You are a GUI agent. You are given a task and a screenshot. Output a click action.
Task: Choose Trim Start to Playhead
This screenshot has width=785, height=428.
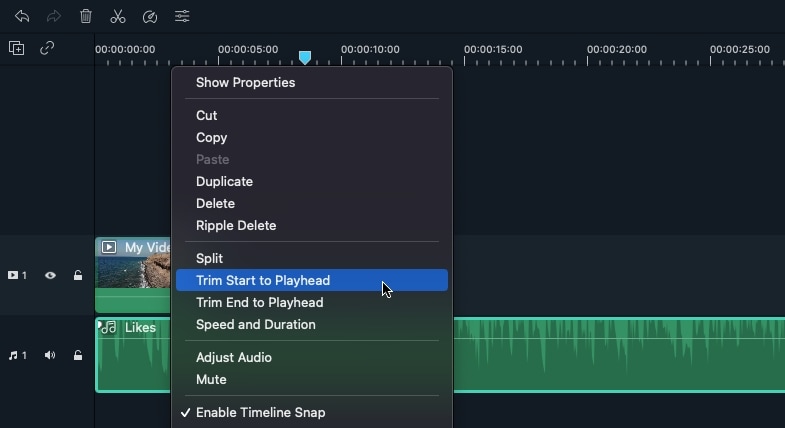(263, 280)
